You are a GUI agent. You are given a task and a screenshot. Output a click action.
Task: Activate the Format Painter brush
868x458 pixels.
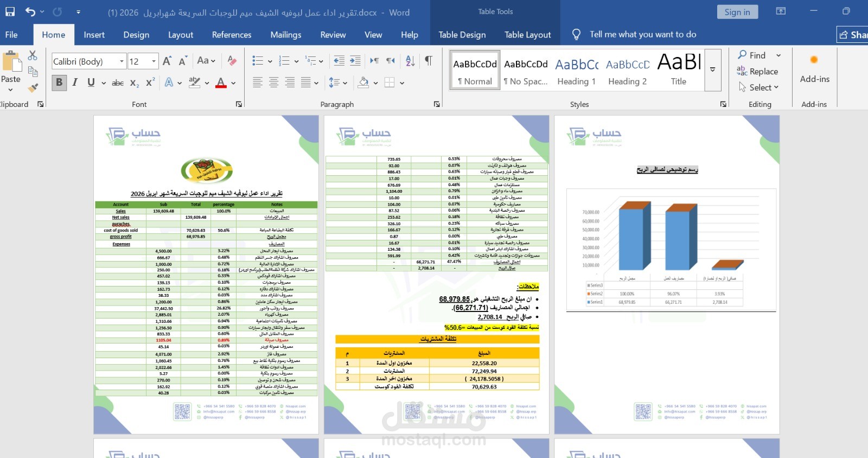click(x=33, y=87)
